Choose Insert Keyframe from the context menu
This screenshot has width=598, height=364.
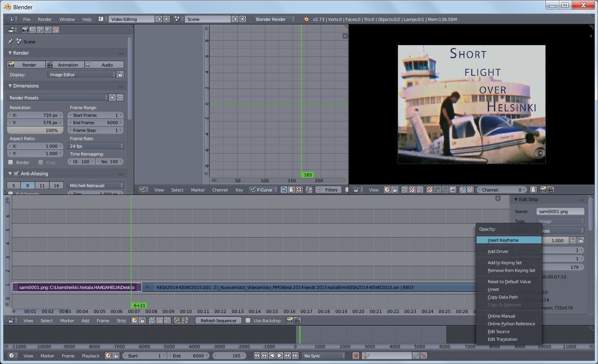click(509, 240)
